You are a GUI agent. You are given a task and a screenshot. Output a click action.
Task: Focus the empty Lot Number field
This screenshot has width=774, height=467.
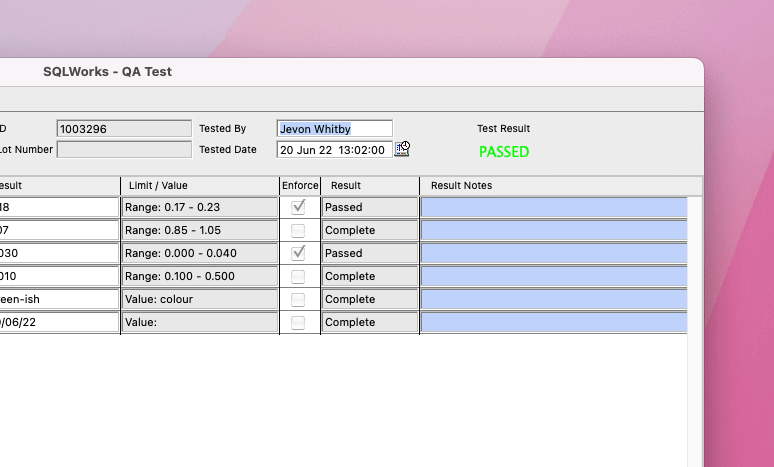pyautogui.click(x=124, y=150)
